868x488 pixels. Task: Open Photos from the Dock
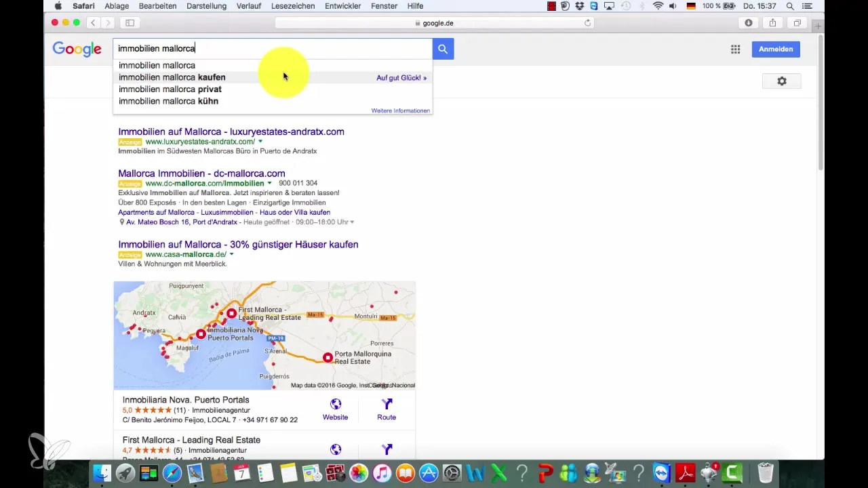pos(359,472)
